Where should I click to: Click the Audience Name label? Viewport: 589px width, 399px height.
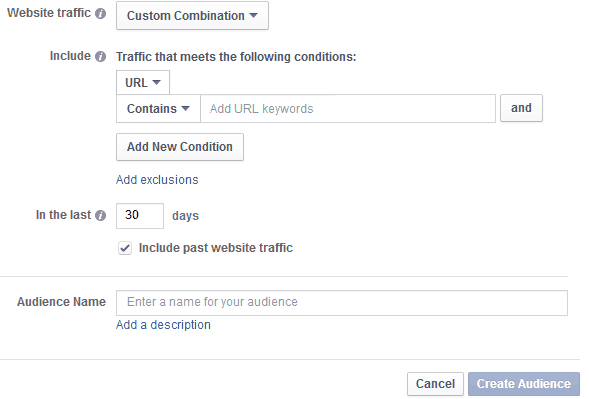61,302
